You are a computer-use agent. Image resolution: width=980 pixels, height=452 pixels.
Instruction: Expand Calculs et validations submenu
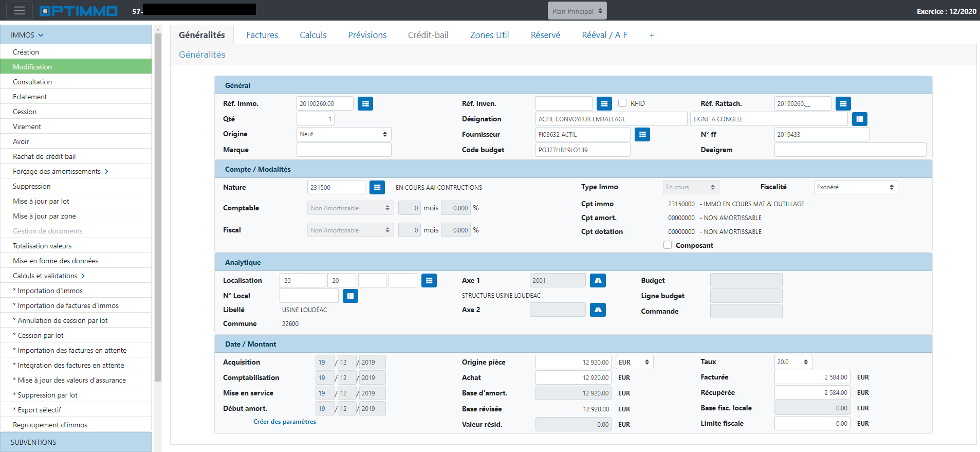[x=76, y=276]
